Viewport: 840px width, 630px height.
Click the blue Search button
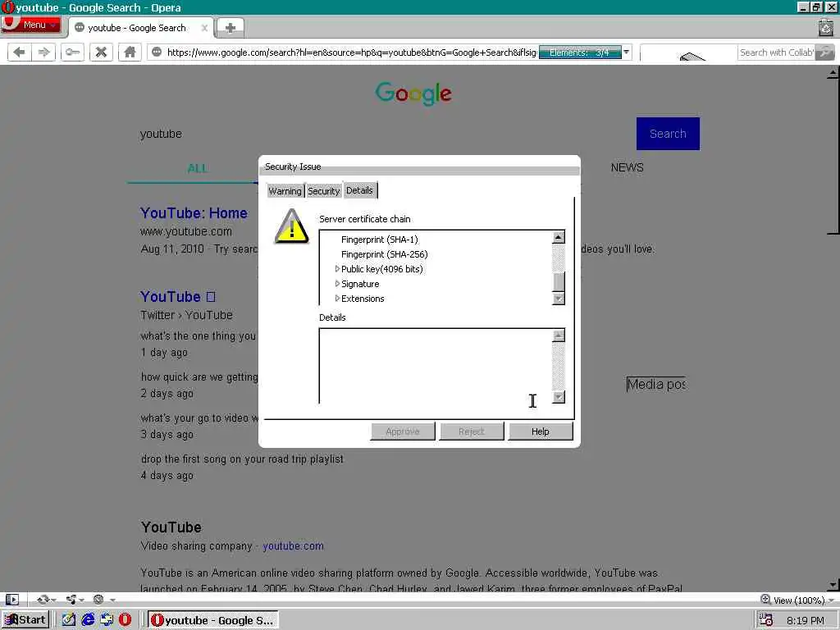(x=668, y=134)
